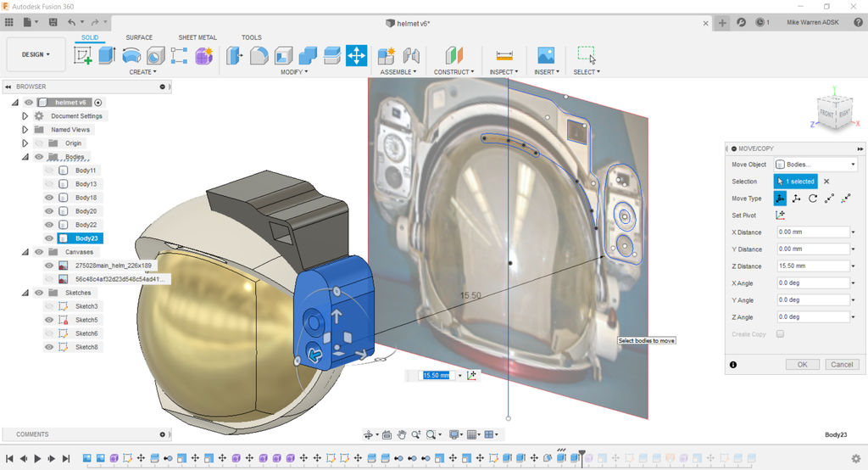The height and width of the screenshot is (470, 868).
Task: Expand Named Views node
Action: pos(25,129)
